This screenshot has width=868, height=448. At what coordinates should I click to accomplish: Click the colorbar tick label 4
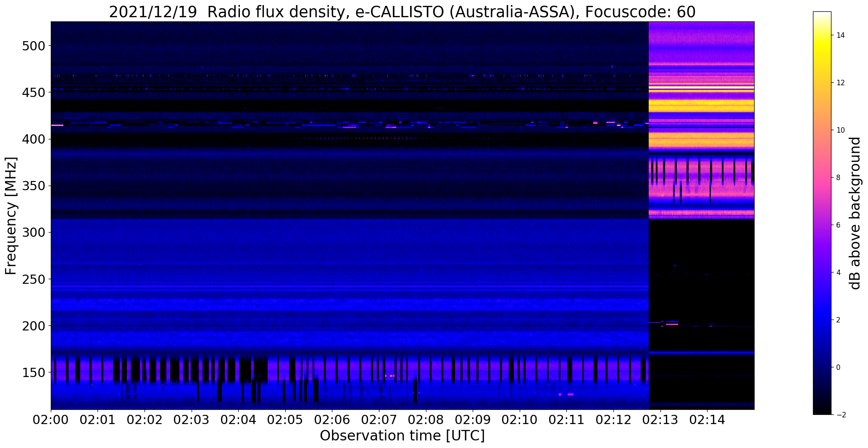coord(839,272)
